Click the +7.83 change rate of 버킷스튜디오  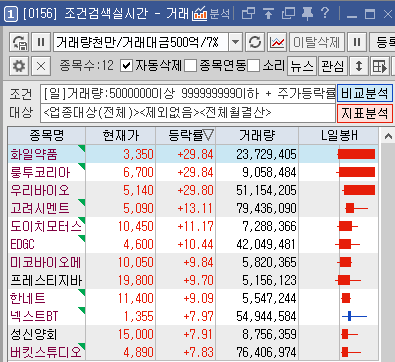pyautogui.click(x=198, y=352)
